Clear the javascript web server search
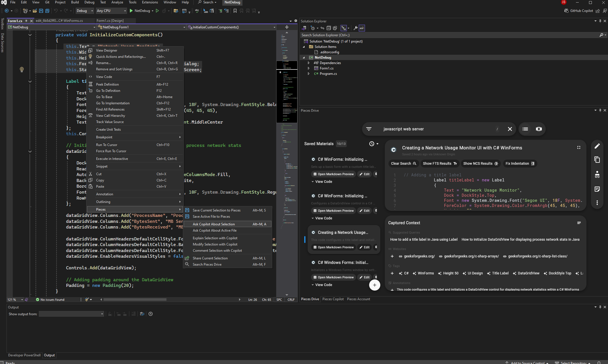608x364 pixels. (510, 129)
